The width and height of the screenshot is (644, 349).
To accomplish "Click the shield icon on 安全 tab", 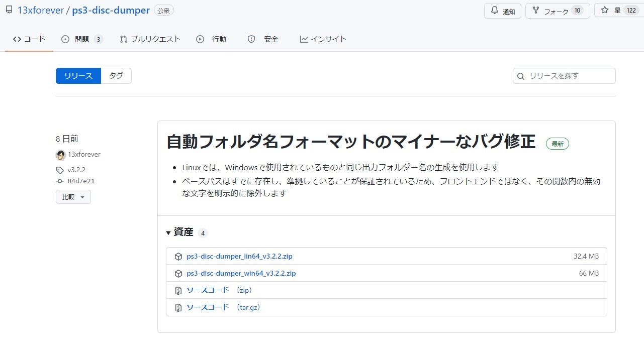I will click(251, 39).
